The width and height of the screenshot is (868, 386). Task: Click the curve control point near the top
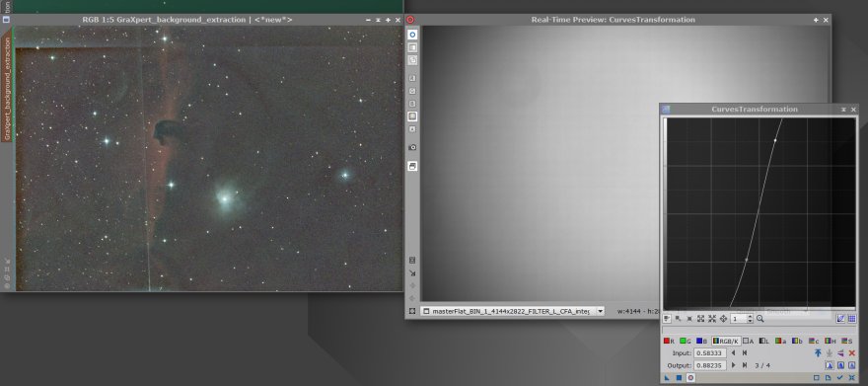point(775,140)
